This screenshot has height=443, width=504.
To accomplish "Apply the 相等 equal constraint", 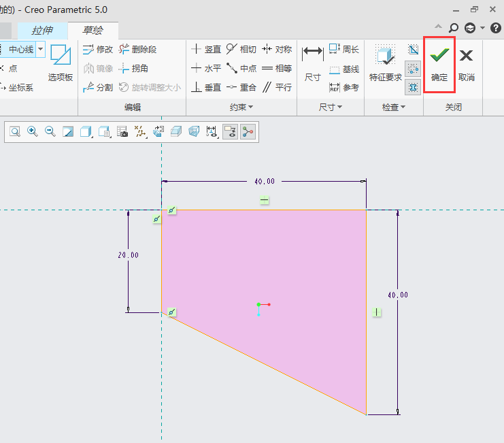I will pos(277,69).
